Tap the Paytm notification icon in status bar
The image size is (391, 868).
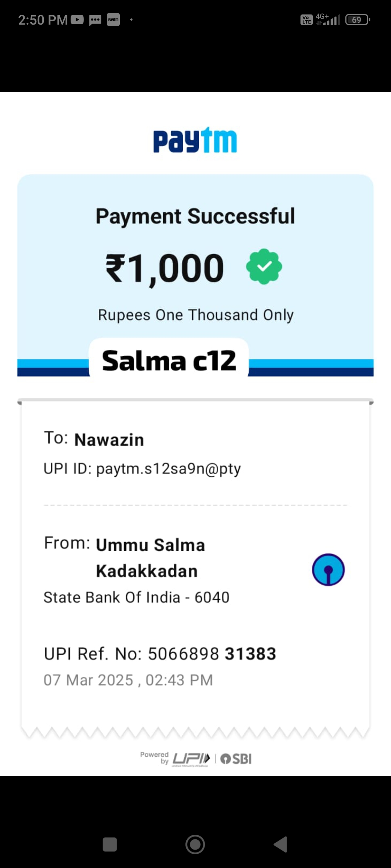[x=113, y=20]
